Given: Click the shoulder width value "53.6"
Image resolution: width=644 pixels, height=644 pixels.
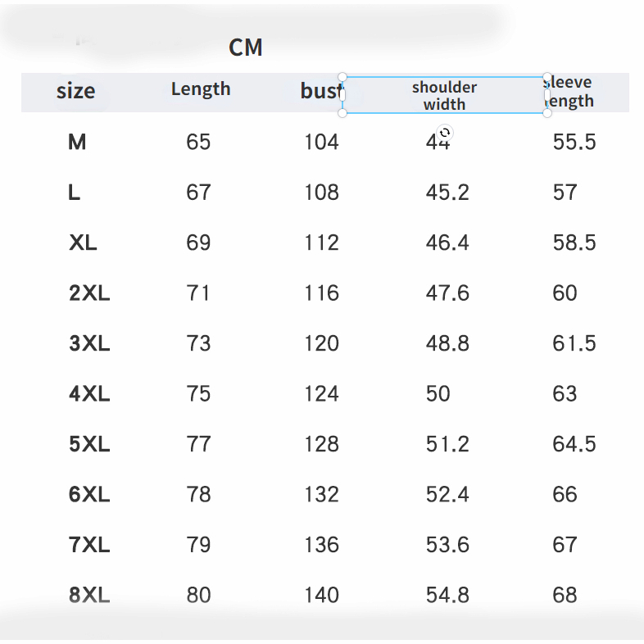Looking at the screenshot, I should click(x=447, y=545).
